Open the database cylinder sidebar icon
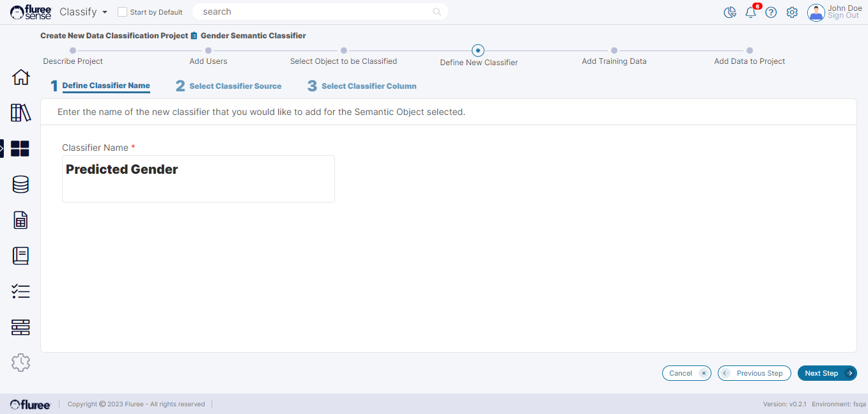The width and height of the screenshot is (868, 414). [x=20, y=185]
